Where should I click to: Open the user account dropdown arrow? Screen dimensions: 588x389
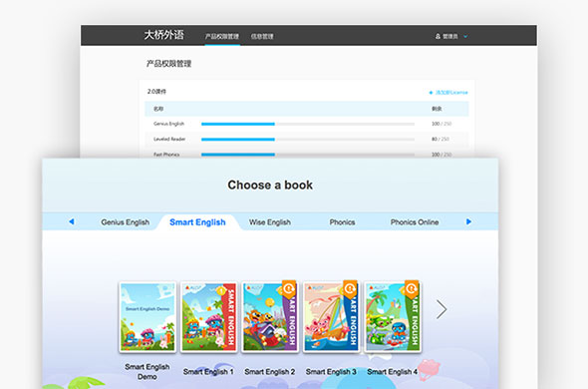(465, 37)
